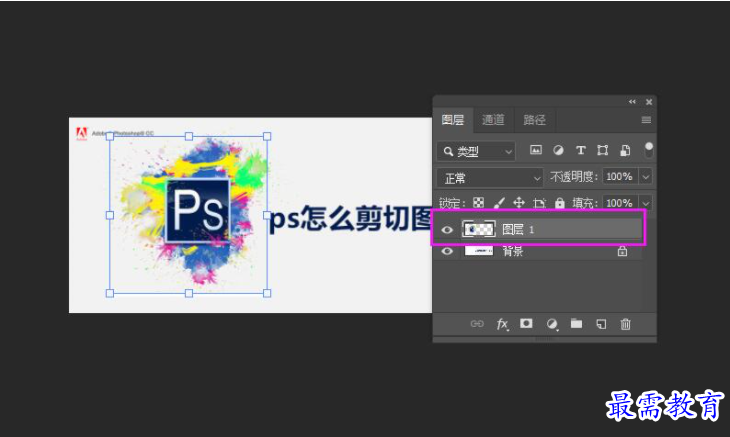Collapse the Layers panel with double arrows
Screen dimensions: 730x437
632,101
